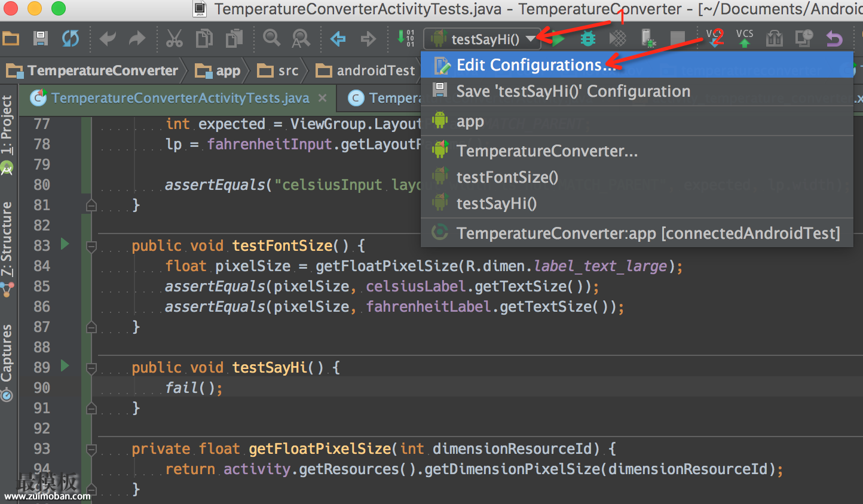Click "int expected" on line 77

tap(216, 124)
